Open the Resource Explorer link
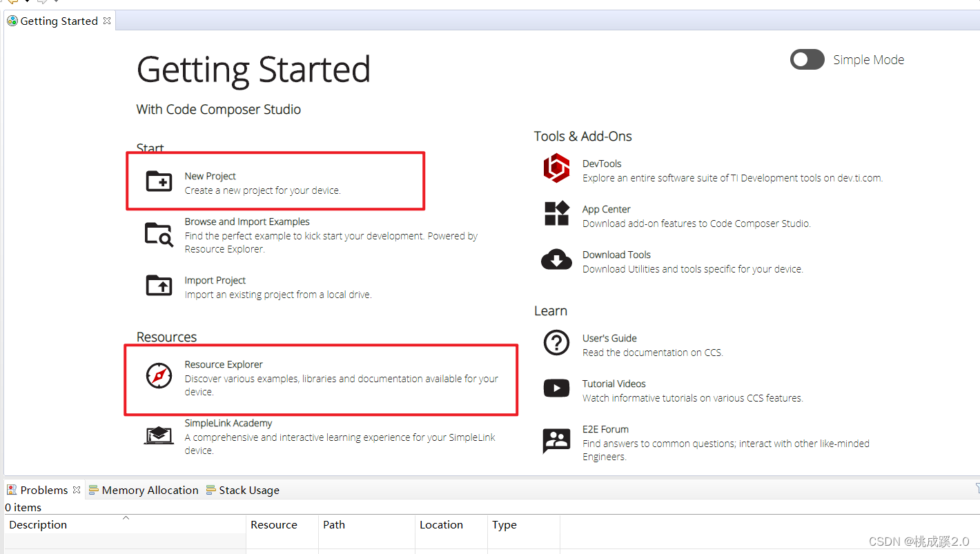This screenshot has width=980, height=554. tap(224, 364)
